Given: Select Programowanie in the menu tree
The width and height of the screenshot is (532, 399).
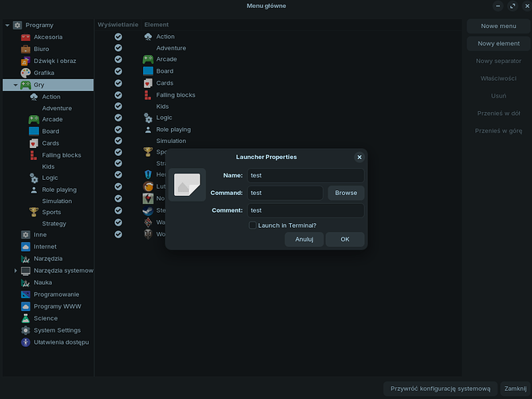Looking at the screenshot, I should pyautogui.click(x=56, y=294).
